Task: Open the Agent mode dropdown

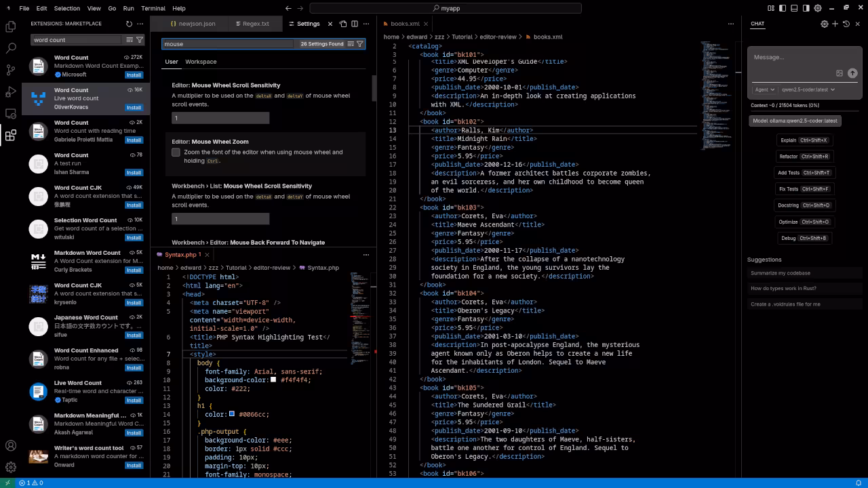Action: tap(764, 89)
